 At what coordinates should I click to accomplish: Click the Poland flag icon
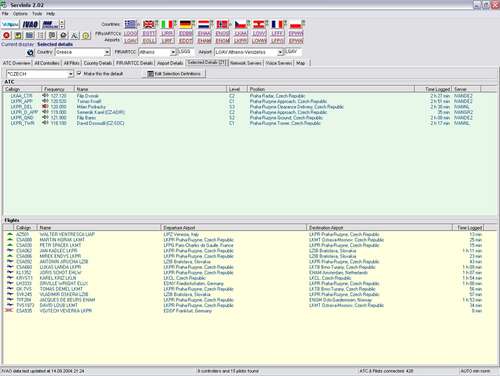296,24
